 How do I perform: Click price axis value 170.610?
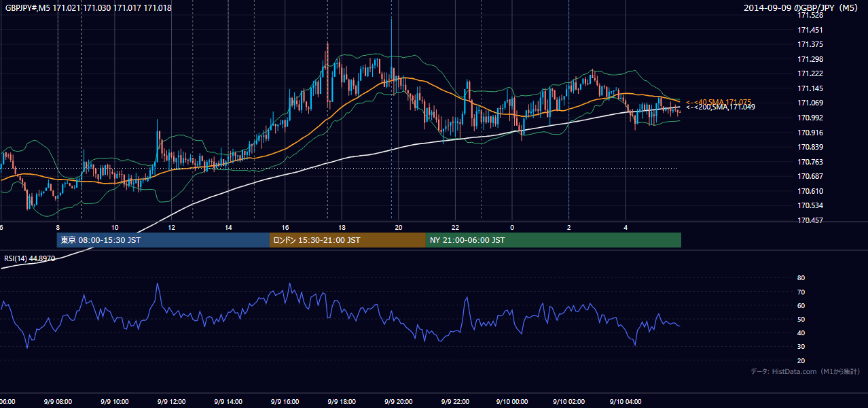tap(810, 191)
